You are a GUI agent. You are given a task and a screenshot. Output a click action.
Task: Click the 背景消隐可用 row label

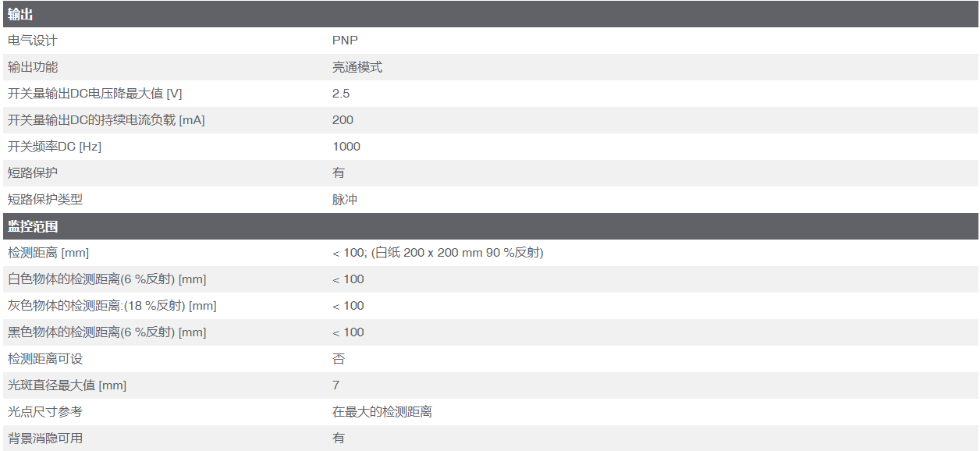45,439
